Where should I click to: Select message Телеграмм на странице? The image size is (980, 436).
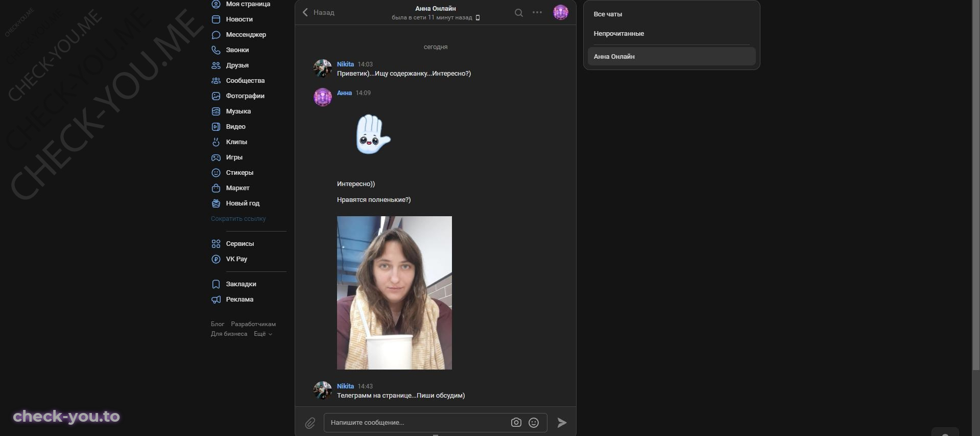coord(401,396)
